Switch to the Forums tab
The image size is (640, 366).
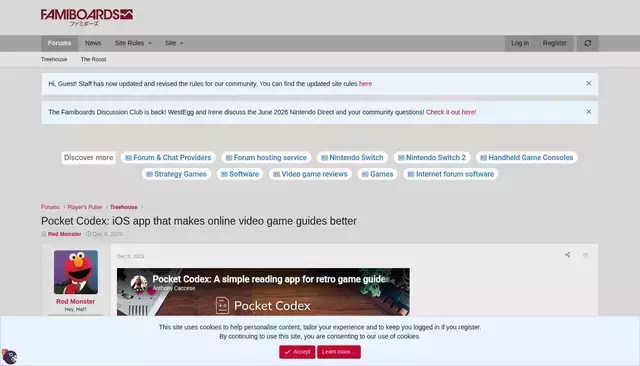click(x=60, y=43)
